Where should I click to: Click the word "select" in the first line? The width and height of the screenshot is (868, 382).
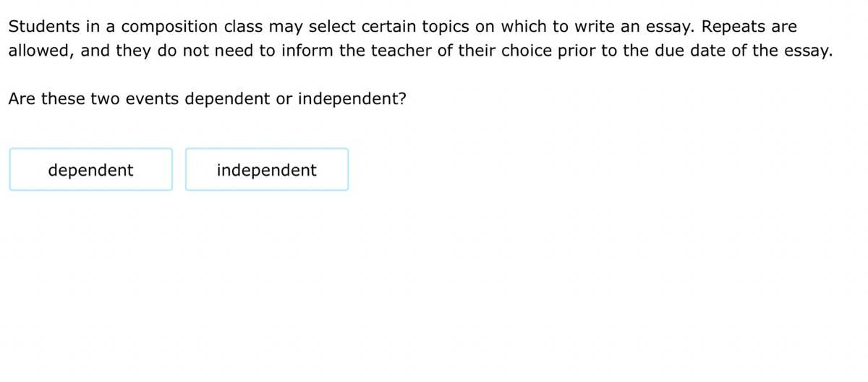click(333, 27)
